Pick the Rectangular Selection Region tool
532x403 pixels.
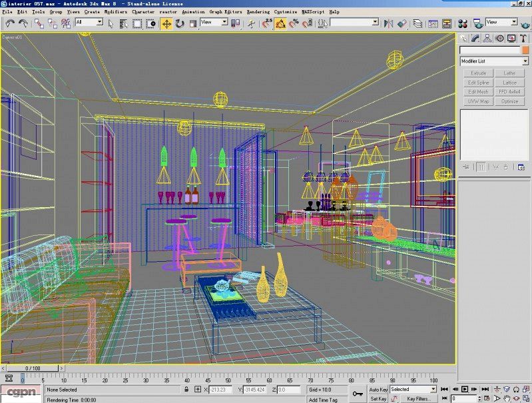(137, 24)
